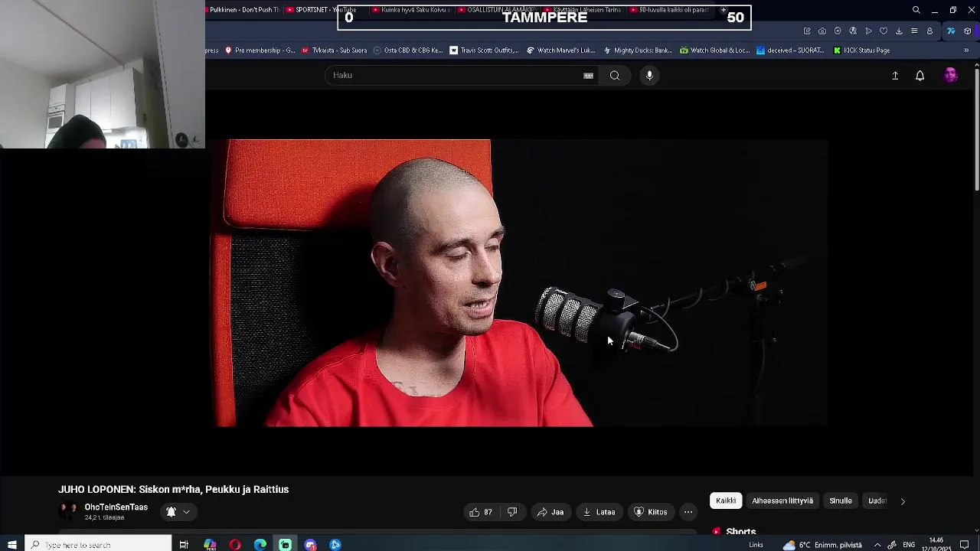980x551 pixels.
Task: Click the Lataa download button
Action: click(599, 512)
